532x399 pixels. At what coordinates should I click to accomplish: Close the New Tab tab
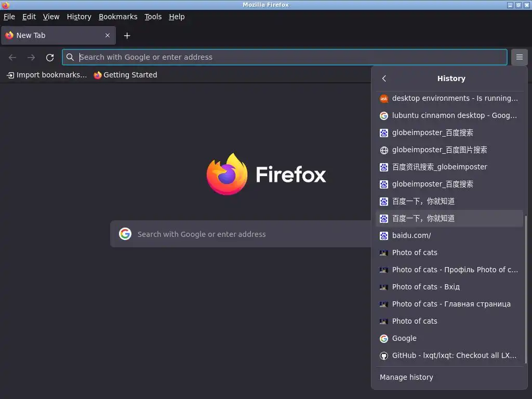click(x=108, y=35)
